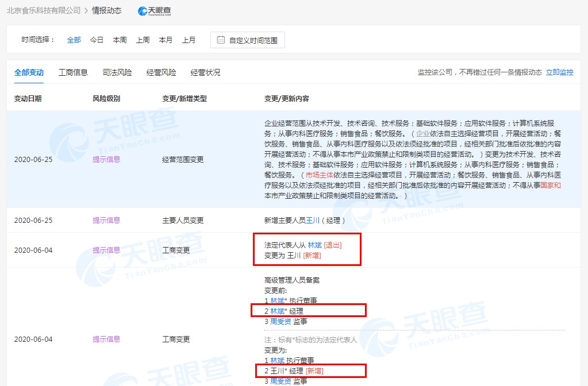
Task: Click 北京食乐科技有限公司 breadcrumb
Action: click(x=44, y=10)
